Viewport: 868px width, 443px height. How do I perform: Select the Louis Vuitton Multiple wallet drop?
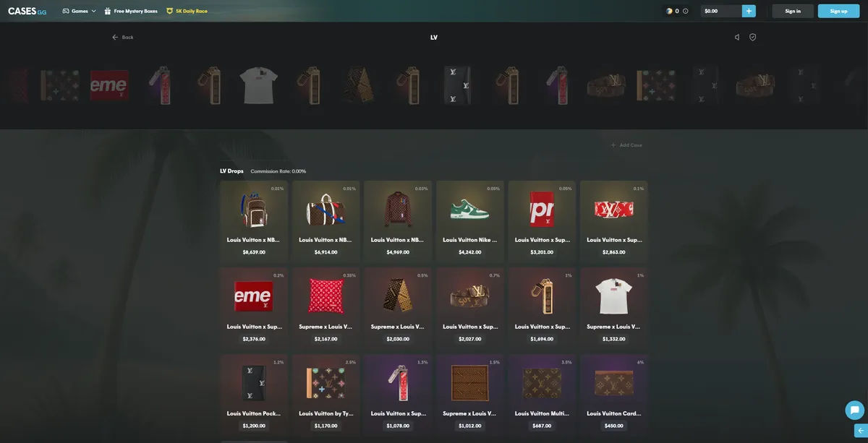pos(542,395)
